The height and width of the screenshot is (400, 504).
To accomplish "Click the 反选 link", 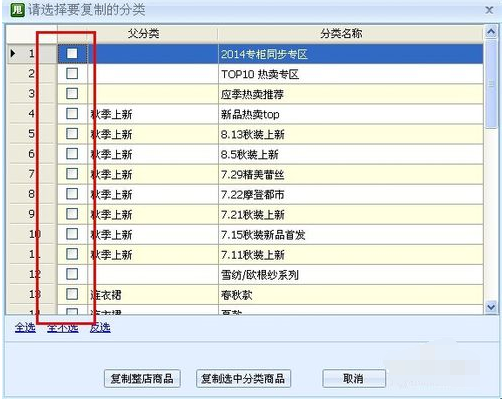I will 100,328.
